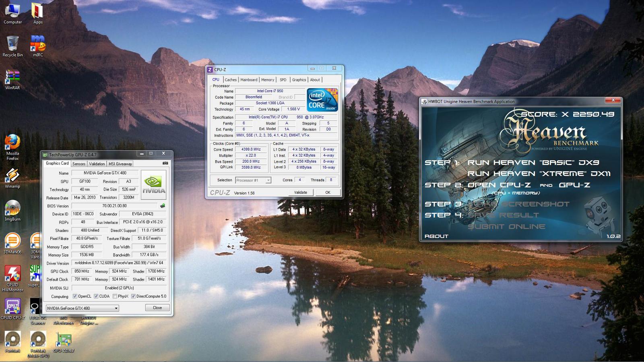Click the Score X 2250.49 text

[x=568, y=114]
